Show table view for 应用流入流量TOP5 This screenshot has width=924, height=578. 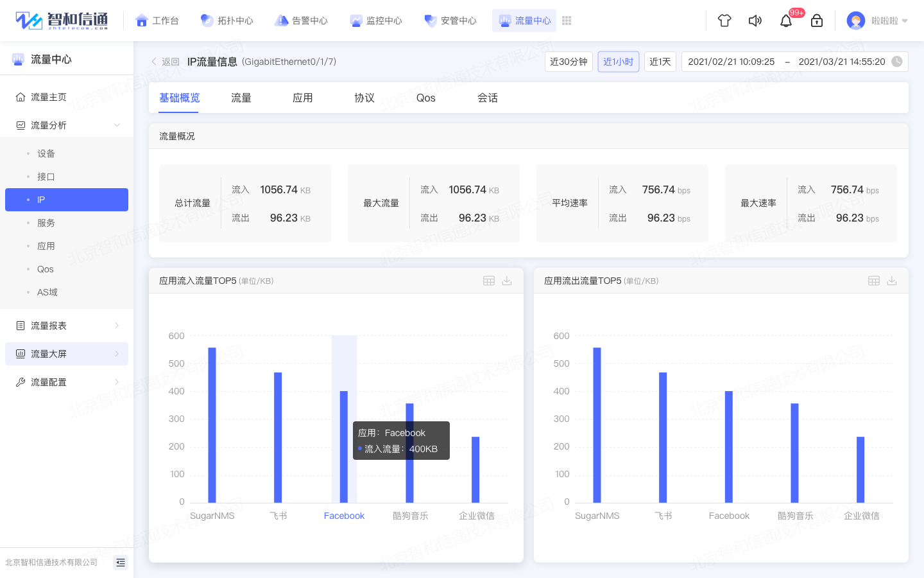point(489,281)
